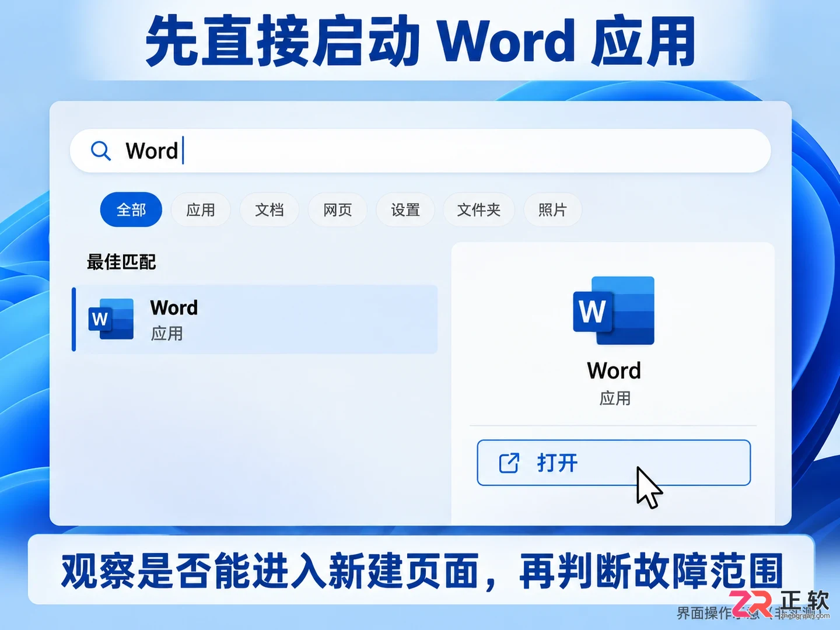Switch to the 文档 filter tab

[269, 209]
